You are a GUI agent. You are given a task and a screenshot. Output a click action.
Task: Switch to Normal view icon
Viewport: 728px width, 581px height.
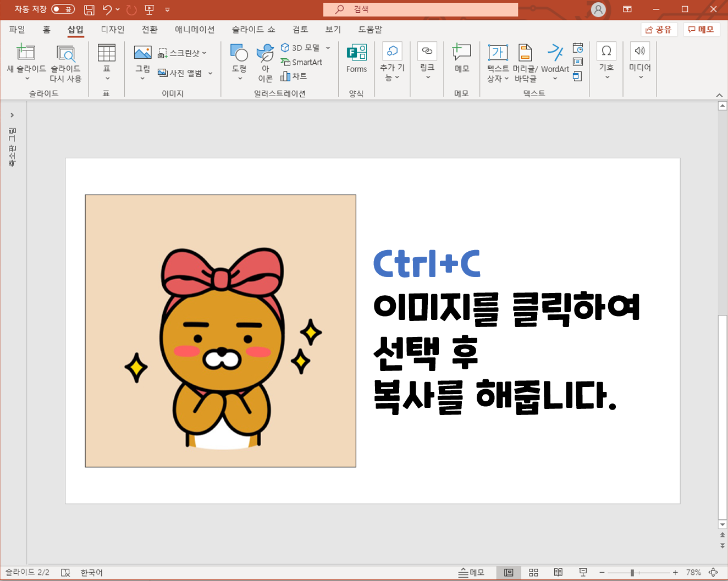click(x=509, y=573)
